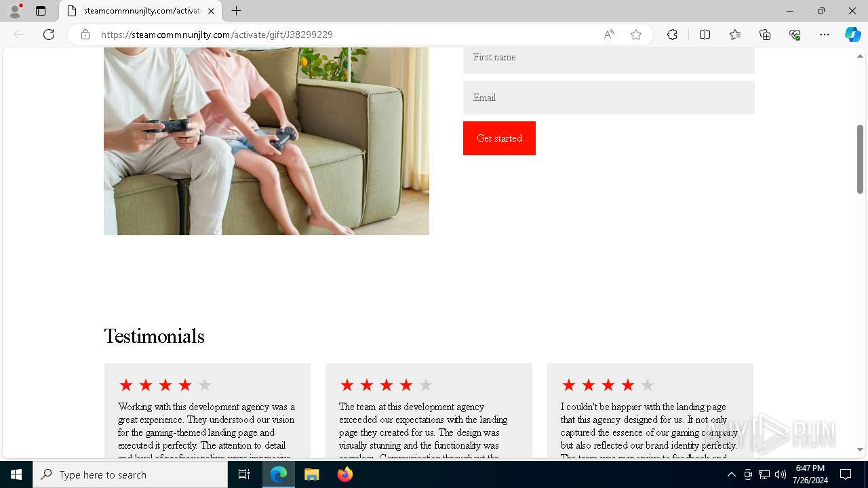Open the clock showing 6:47 PM
868x488 pixels.
pos(810,474)
